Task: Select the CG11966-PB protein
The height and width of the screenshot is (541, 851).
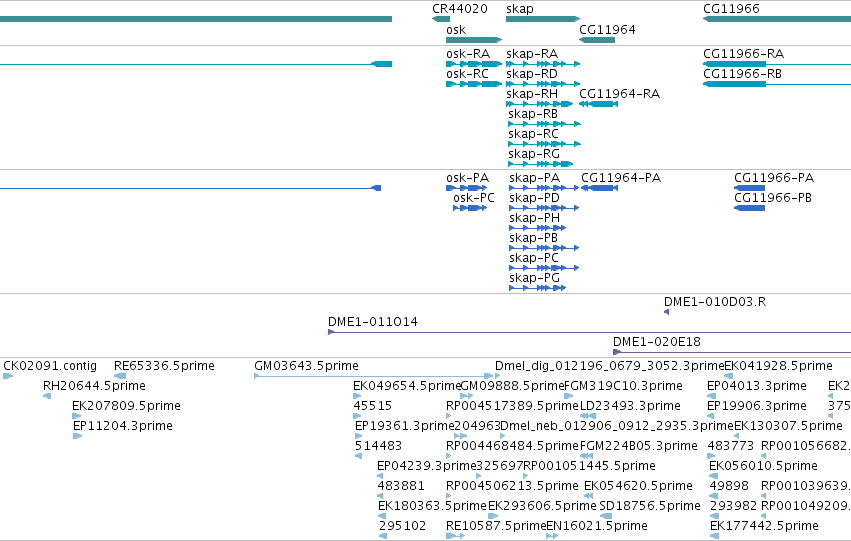Action: [750, 208]
